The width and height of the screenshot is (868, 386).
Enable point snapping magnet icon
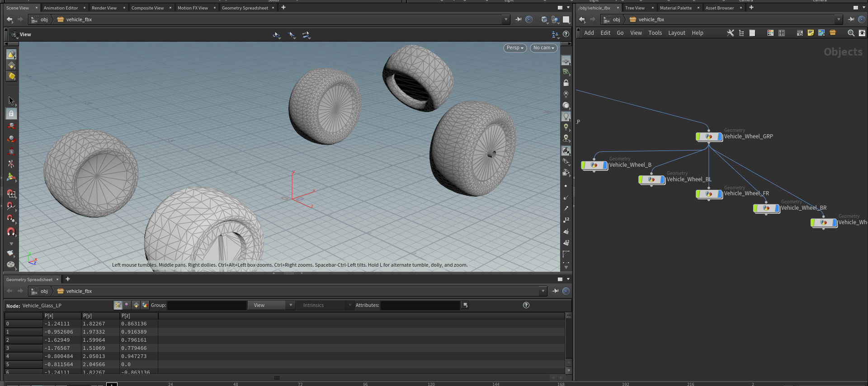click(11, 219)
